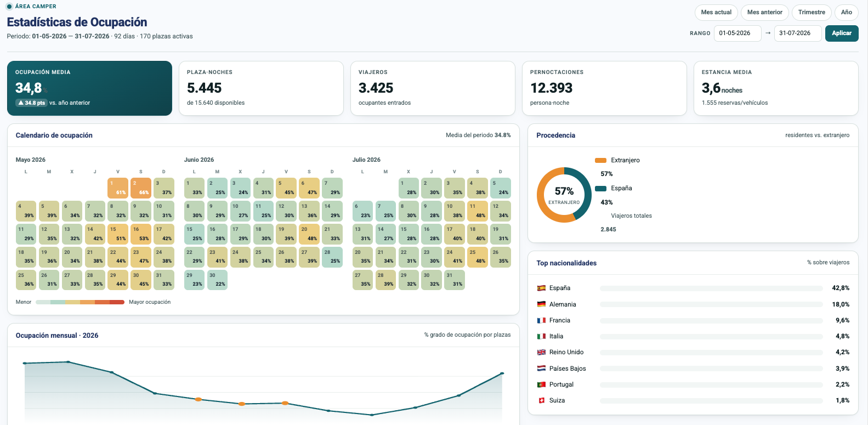The width and height of the screenshot is (868, 425).
Task: Select the Mes actual range button
Action: 716,12
